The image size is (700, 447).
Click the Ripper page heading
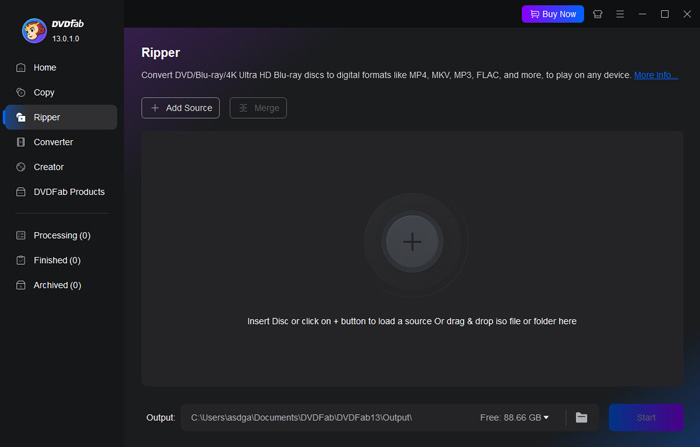[x=161, y=53]
